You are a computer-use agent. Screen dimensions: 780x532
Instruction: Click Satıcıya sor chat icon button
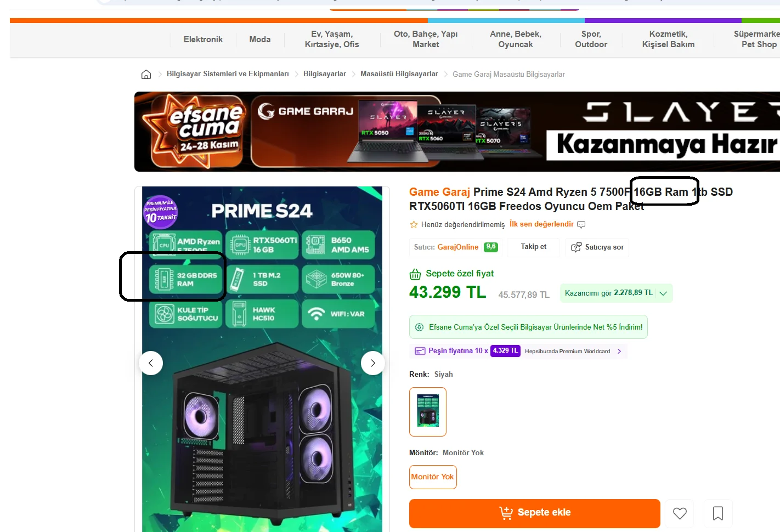597,247
